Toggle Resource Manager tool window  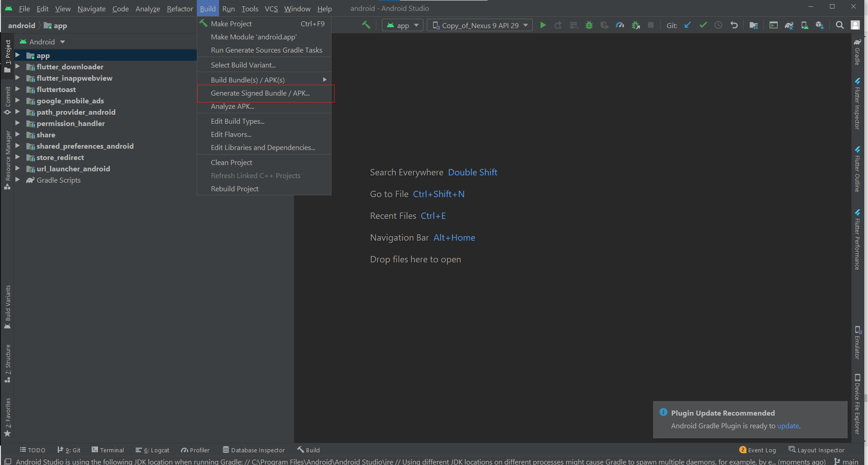[x=7, y=160]
